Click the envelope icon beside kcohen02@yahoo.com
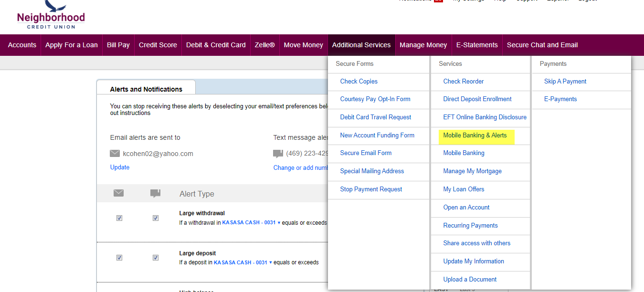The height and width of the screenshot is (292, 644). (x=115, y=154)
